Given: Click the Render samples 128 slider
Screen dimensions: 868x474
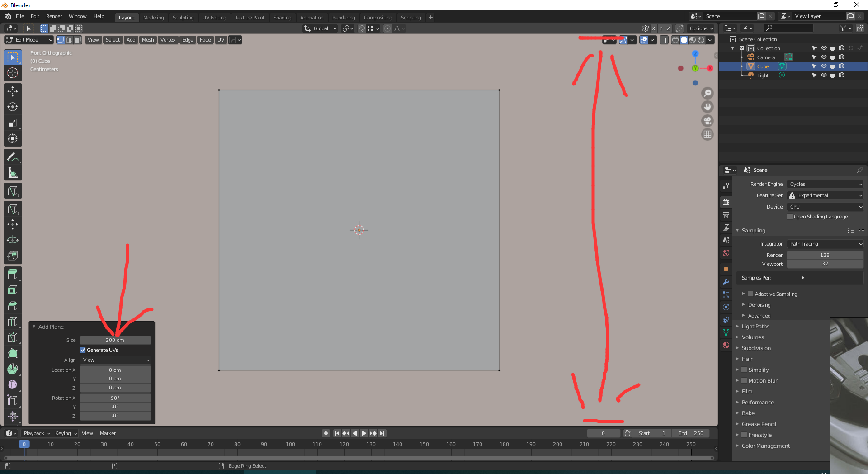Looking at the screenshot, I should (826, 255).
